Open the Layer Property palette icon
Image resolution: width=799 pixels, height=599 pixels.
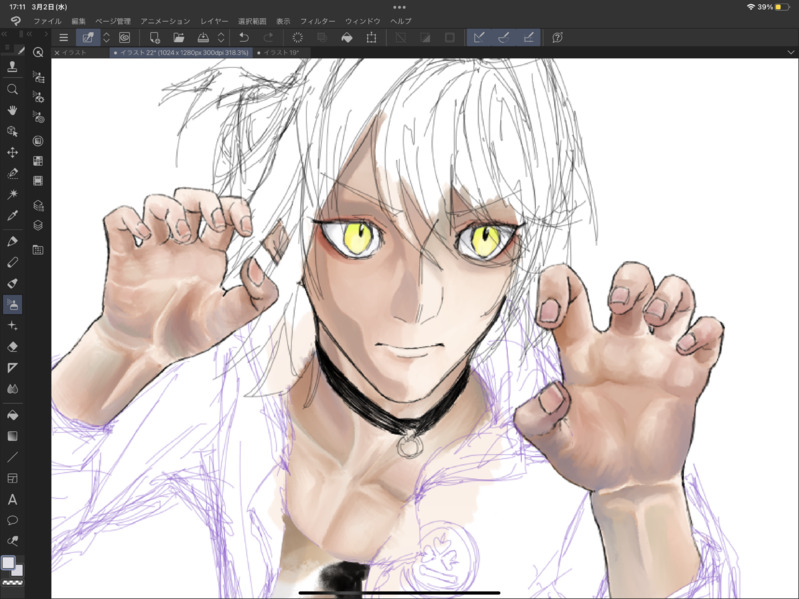[38, 205]
